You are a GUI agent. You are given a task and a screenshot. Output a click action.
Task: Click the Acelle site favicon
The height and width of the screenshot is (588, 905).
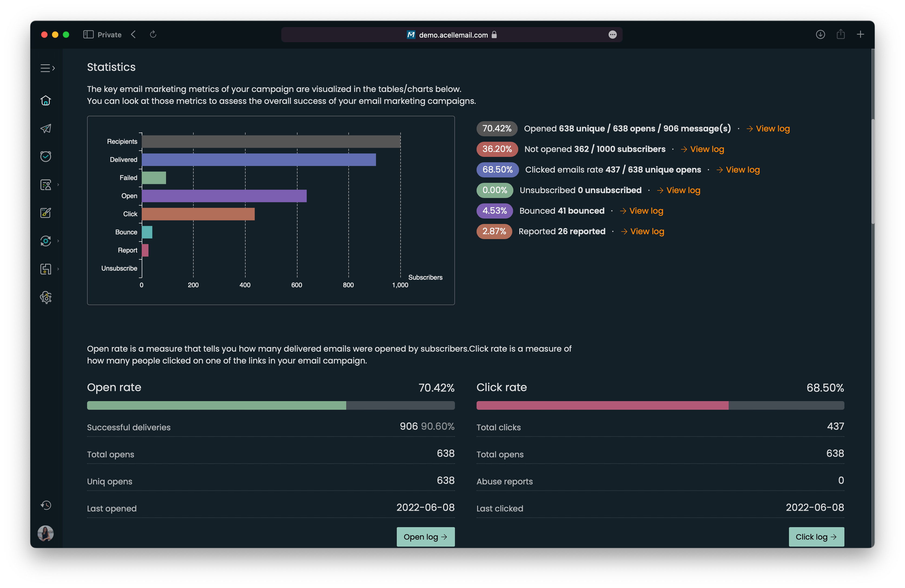coord(411,35)
